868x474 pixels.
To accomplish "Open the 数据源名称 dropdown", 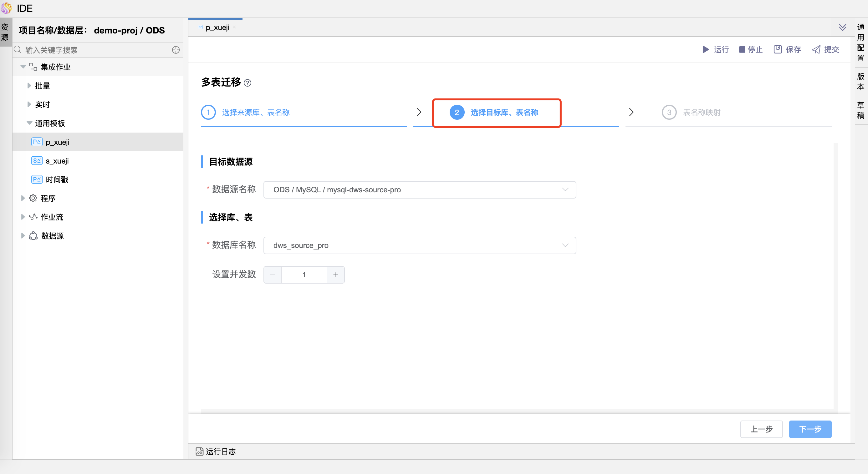I will (x=420, y=189).
